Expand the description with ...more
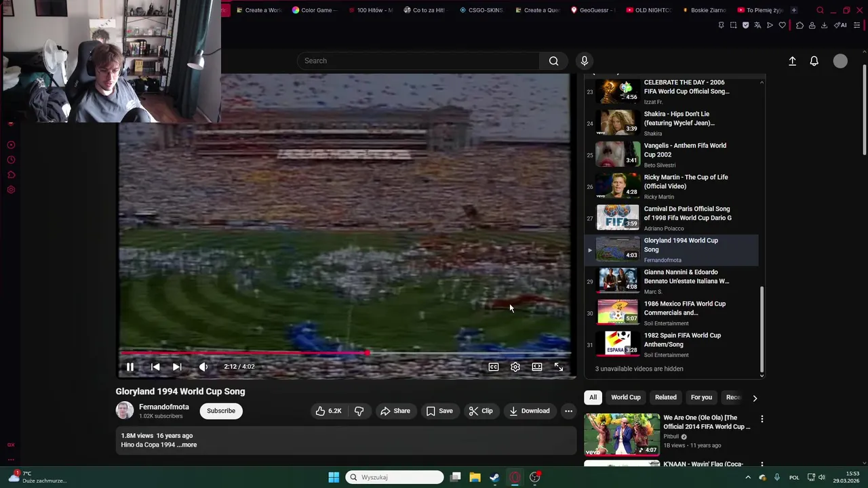The image size is (868, 488). pyautogui.click(x=187, y=445)
